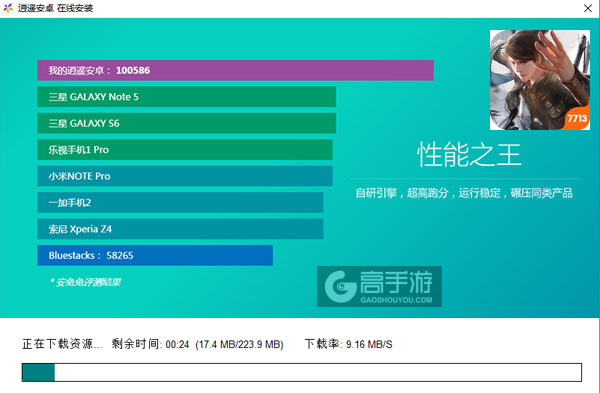Viewport: 600px width, 393px height.
Task: Click the 逍遥安卓 在线安装 window title
Action: (x=55, y=8)
